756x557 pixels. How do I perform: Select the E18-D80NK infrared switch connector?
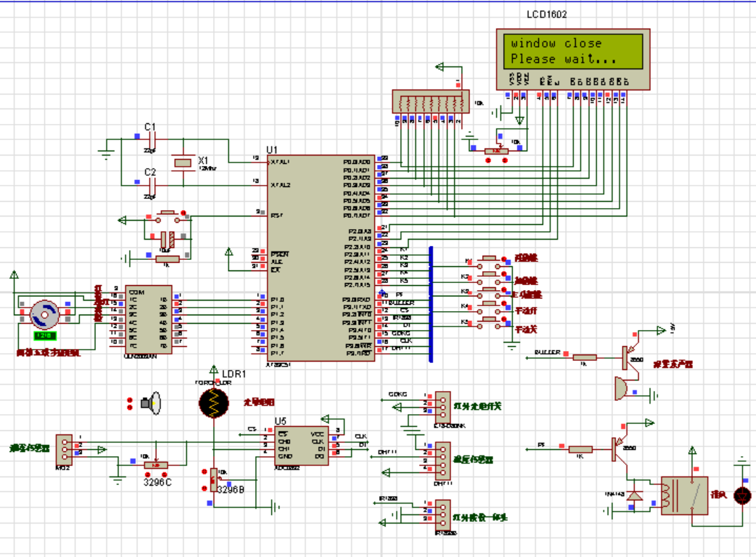coord(443,408)
